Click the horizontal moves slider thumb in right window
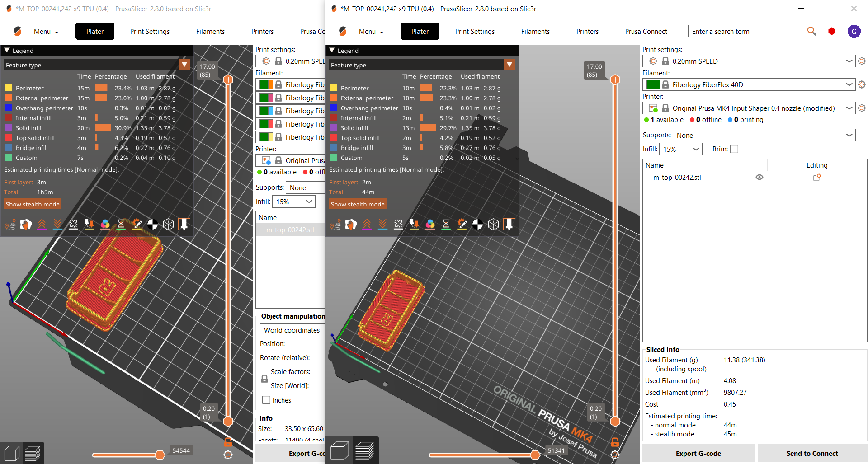 click(535, 455)
